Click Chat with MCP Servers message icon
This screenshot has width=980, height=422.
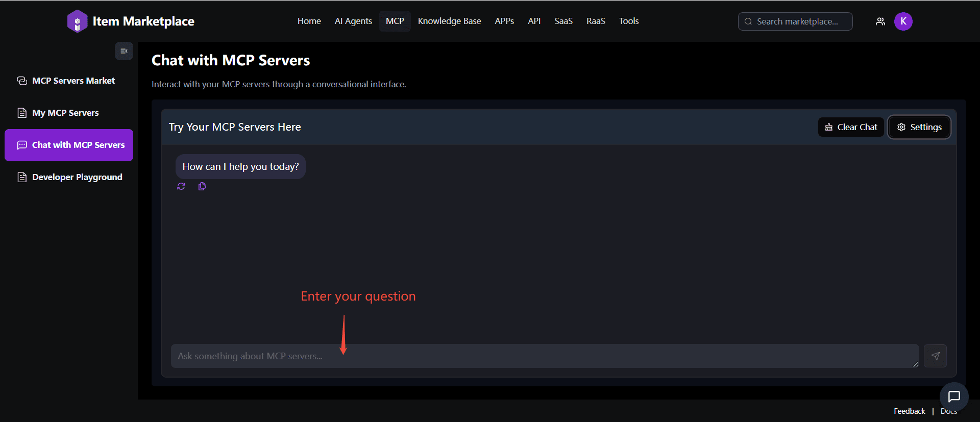[x=22, y=145]
